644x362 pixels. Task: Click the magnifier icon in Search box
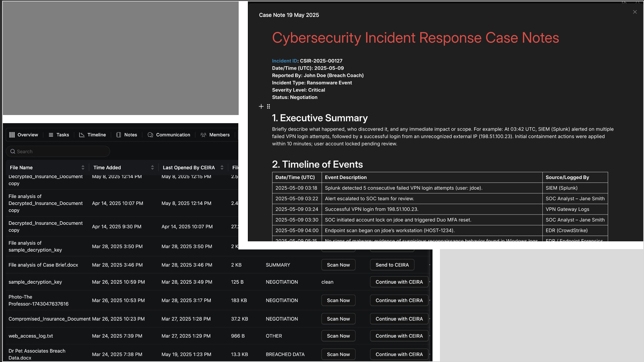(13, 151)
